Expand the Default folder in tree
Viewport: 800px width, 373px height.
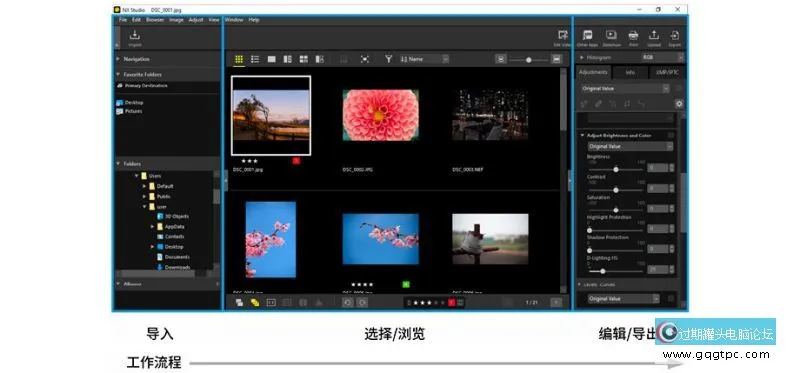coord(145,186)
